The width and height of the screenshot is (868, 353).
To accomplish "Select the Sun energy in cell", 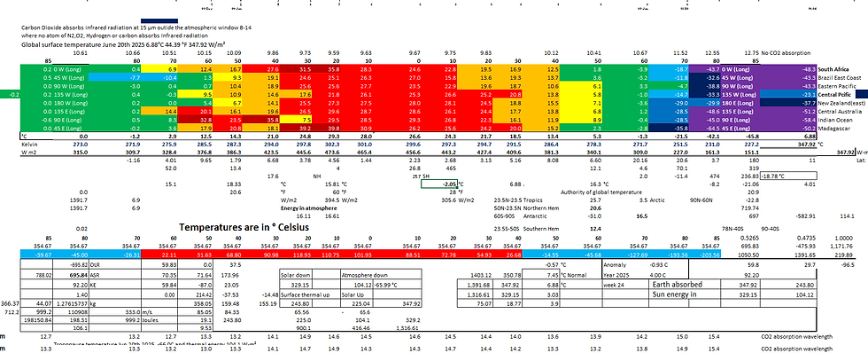I will click(685, 294).
